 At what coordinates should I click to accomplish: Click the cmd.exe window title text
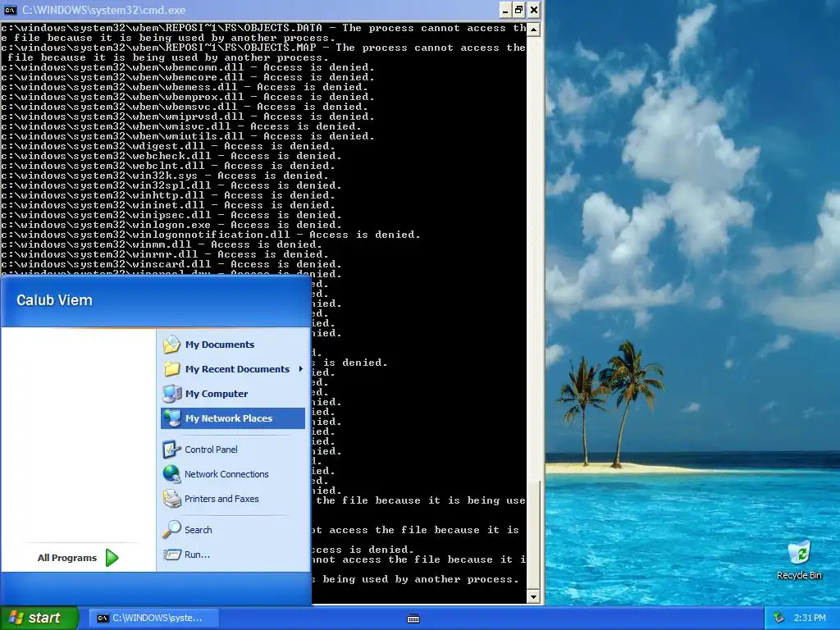pyautogui.click(x=103, y=10)
